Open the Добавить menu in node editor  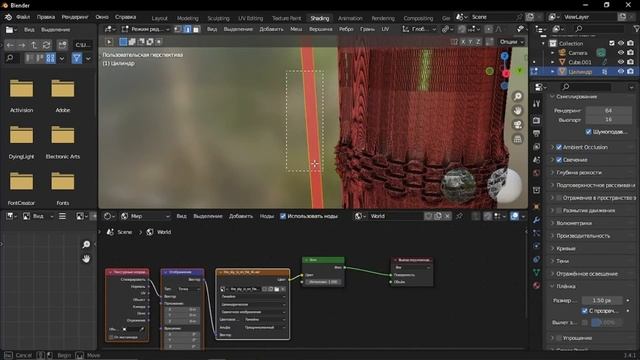coord(241,216)
